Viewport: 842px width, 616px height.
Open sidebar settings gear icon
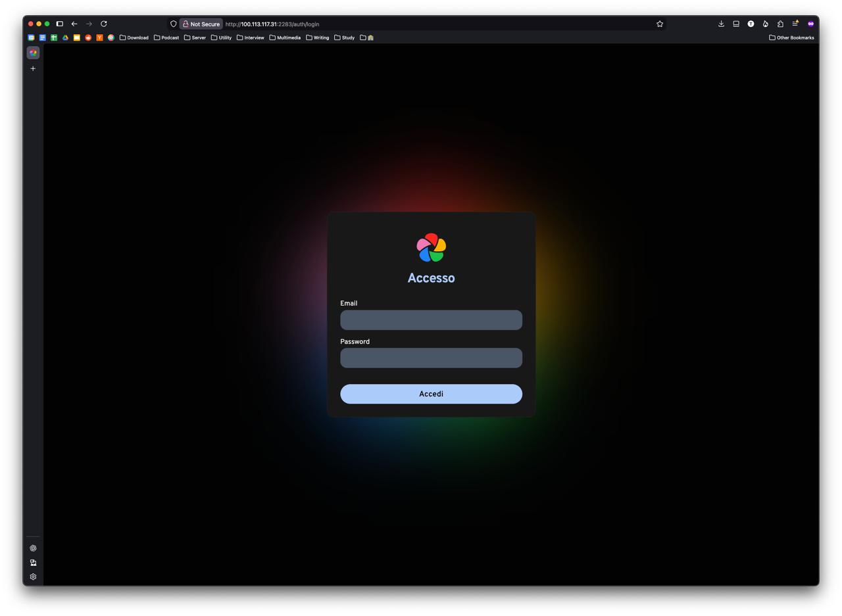[33, 577]
